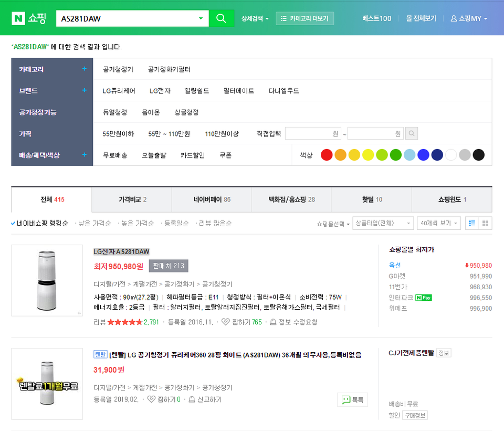This screenshot has height=433, width=504.
Task: Click 정보 button next to CJ가전제품렌탈
Action: click(x=444, y=353)
